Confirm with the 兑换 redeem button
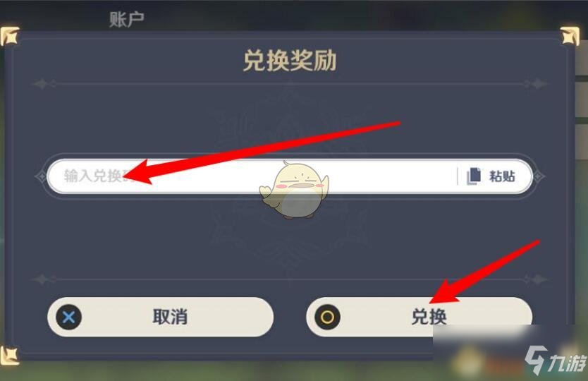The image size is (588, 381). pos(419,317)
